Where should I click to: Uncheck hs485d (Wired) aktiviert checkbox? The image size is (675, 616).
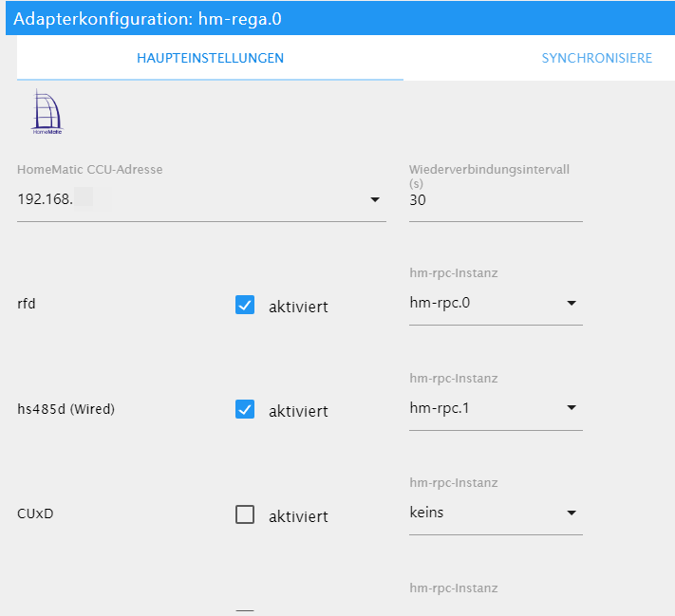point(245,409)
